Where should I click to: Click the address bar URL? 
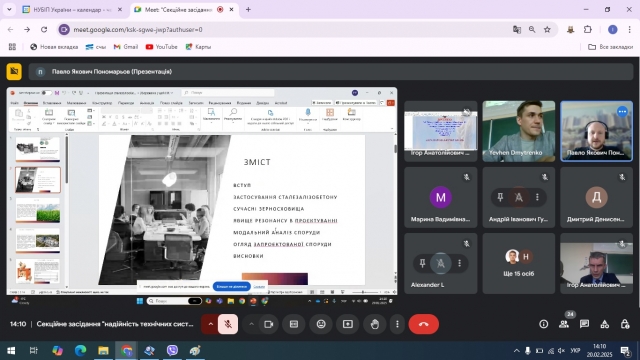[x=138, y=29]
